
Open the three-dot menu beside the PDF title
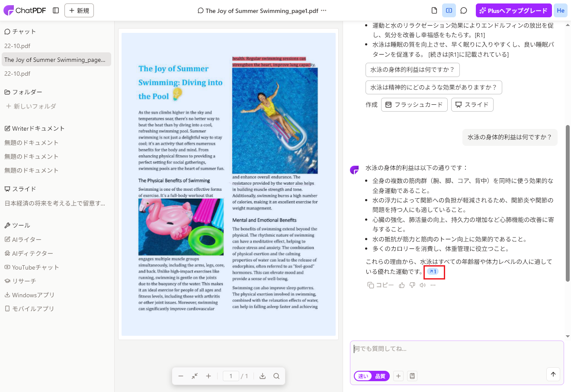(324, 10)
